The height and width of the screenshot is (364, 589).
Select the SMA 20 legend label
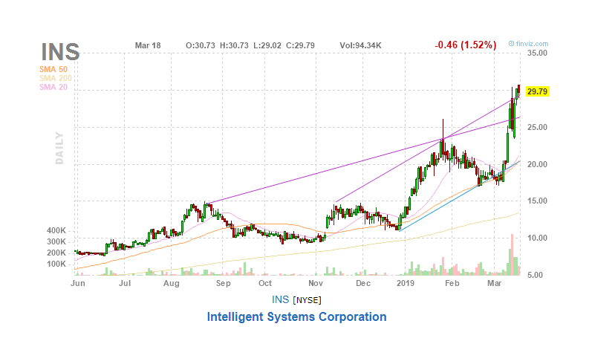point(53,87)
